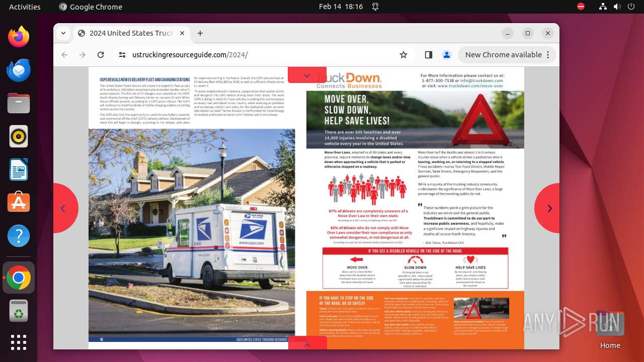Open Ubuntu Software store
This screenshot has width=644, height=362.
coord(19,203)
